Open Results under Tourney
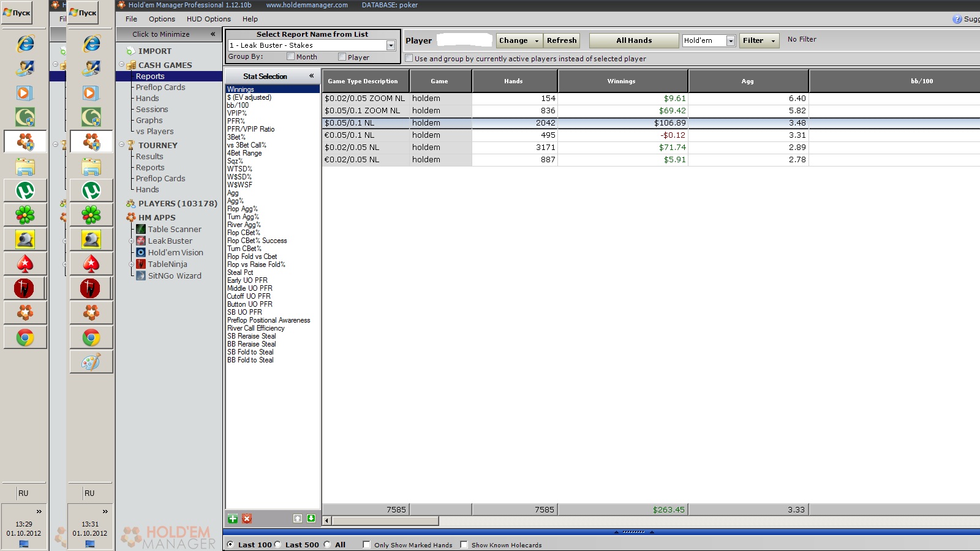Image resolution: width=980 pixels, height=551 pixels. (x=149, y=156)
